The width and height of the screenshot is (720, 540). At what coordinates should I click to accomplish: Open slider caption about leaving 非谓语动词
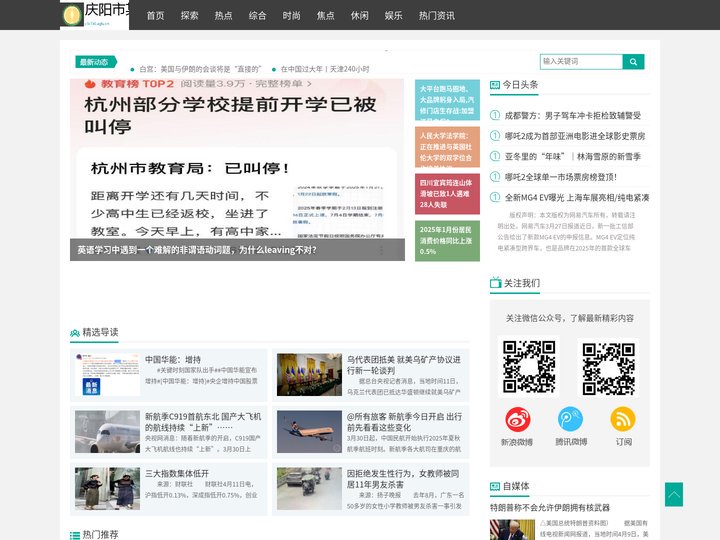click(197, 250)
